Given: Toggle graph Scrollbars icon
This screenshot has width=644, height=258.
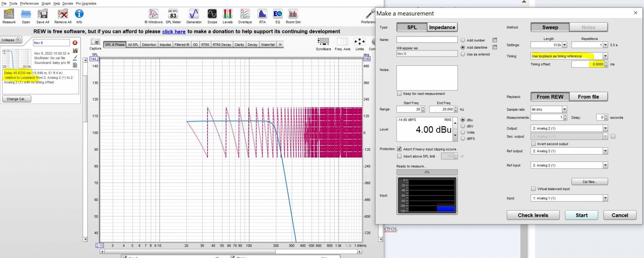Looking at the screenshot, I should pyautogui.click(x=323, y=42).
